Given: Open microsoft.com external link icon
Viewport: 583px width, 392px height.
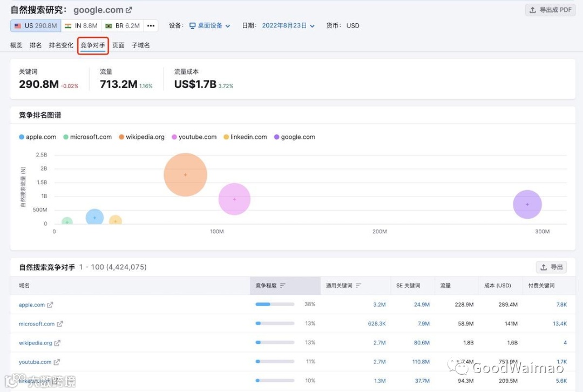Looking at the screenshot, I should 60,324.
